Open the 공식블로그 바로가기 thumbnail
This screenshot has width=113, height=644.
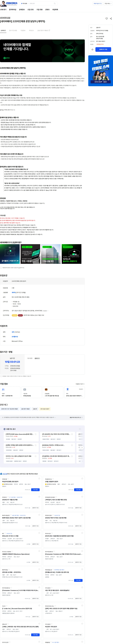pos(10,254)
